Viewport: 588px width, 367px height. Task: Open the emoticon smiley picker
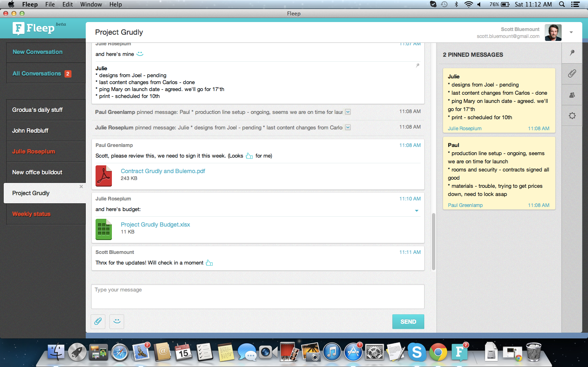click(117, 321)
